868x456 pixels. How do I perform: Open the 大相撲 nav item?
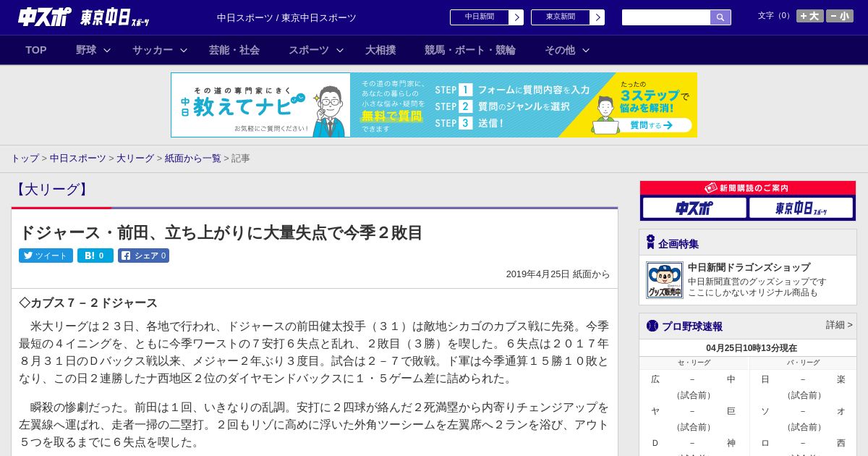click(380, 50)
